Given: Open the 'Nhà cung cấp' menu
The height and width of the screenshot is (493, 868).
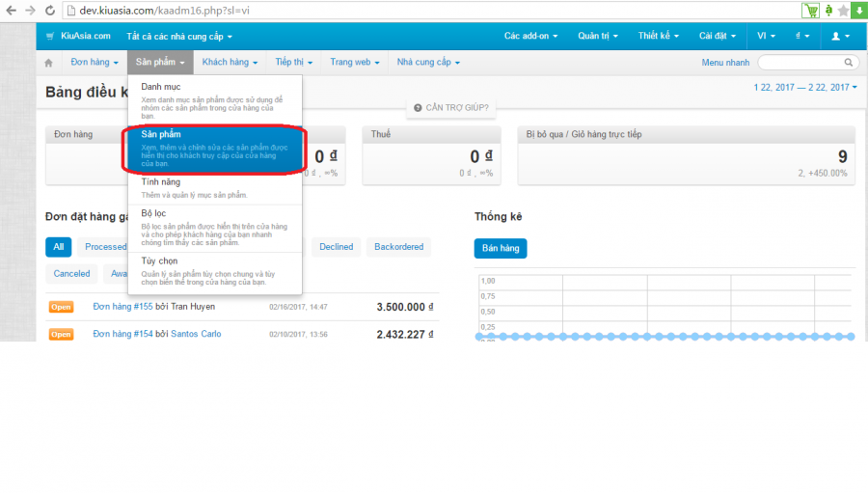Looking at the screenshot, I should pyautogui.click(x=428, y=62).
